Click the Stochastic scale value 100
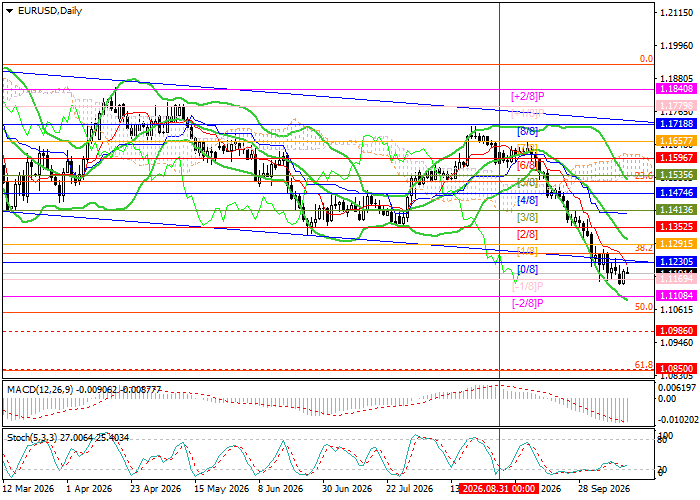The image size is (700, 500). coord(666,436)
